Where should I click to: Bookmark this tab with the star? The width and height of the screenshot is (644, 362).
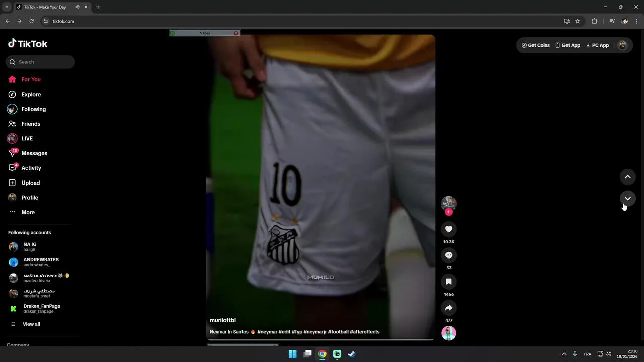(578, 21)
